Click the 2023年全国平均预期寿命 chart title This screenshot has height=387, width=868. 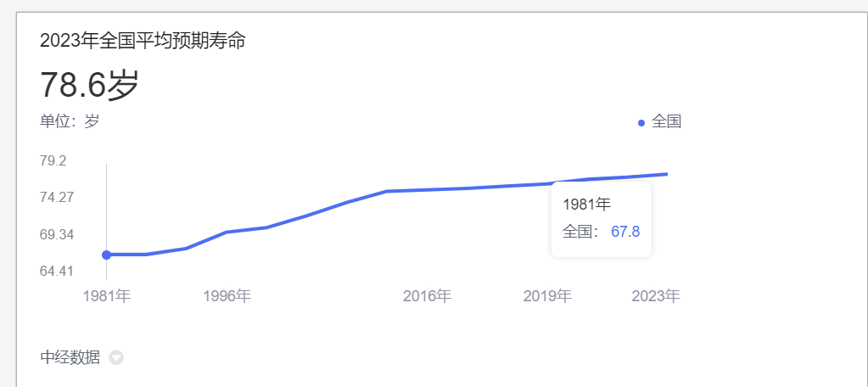click(x=143, y=40)
